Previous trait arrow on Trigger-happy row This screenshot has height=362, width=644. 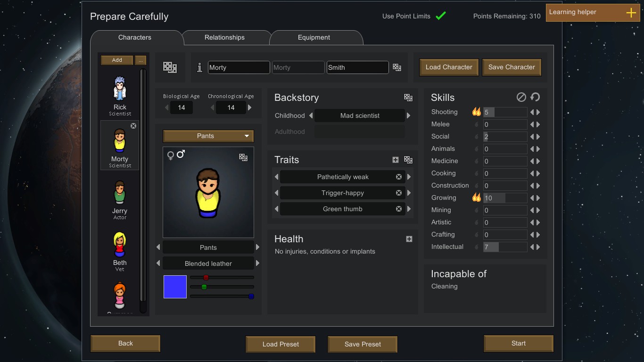click(x=277, y=193)
